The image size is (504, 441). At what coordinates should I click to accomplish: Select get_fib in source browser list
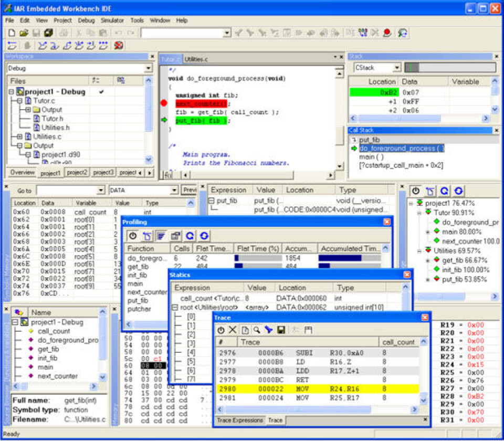click(48, 349)
